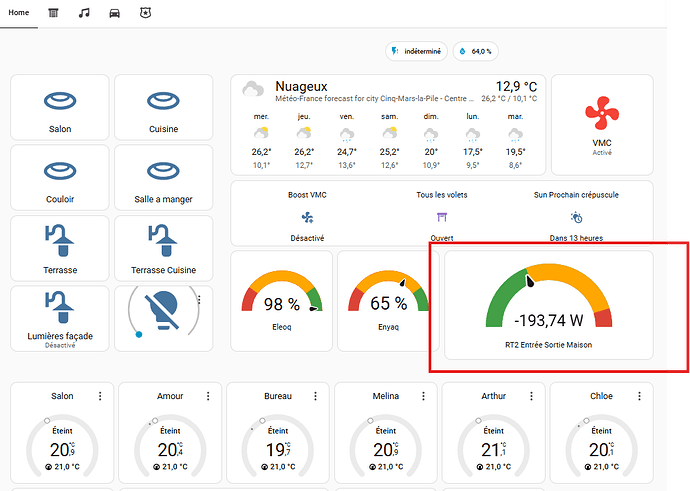Click the Nuageux weather cloud icon
The width and height of the screenshot is (690, 491).
click(x=253, y=89)
